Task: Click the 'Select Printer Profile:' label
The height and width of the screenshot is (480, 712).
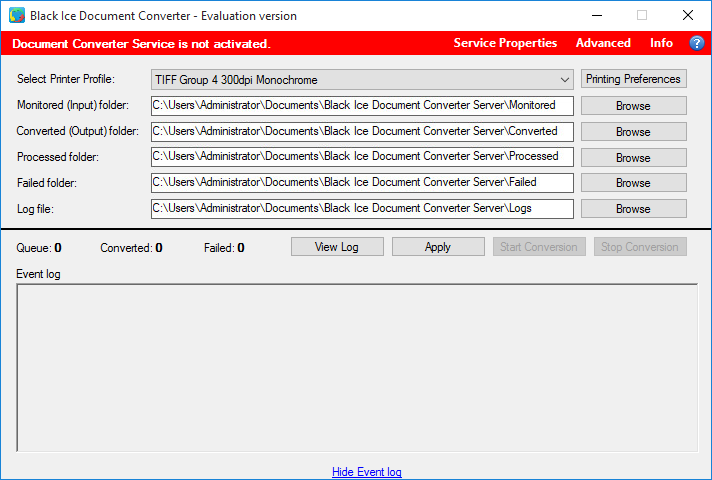Action: [66, 79]
